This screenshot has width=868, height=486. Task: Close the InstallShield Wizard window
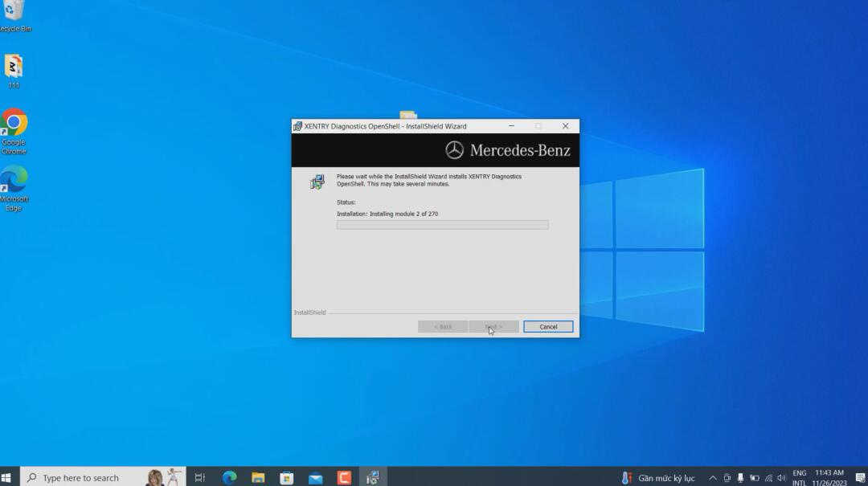tap(565, 126)
